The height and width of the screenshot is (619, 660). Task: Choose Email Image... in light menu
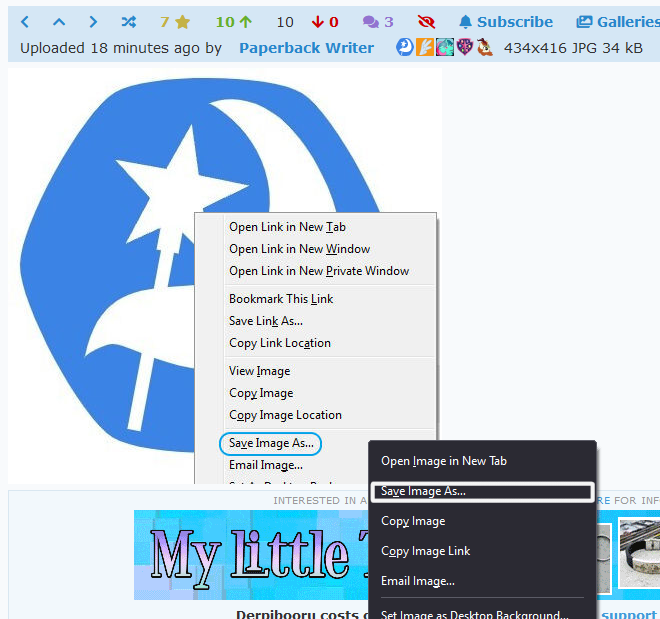[x=266, y=465]
